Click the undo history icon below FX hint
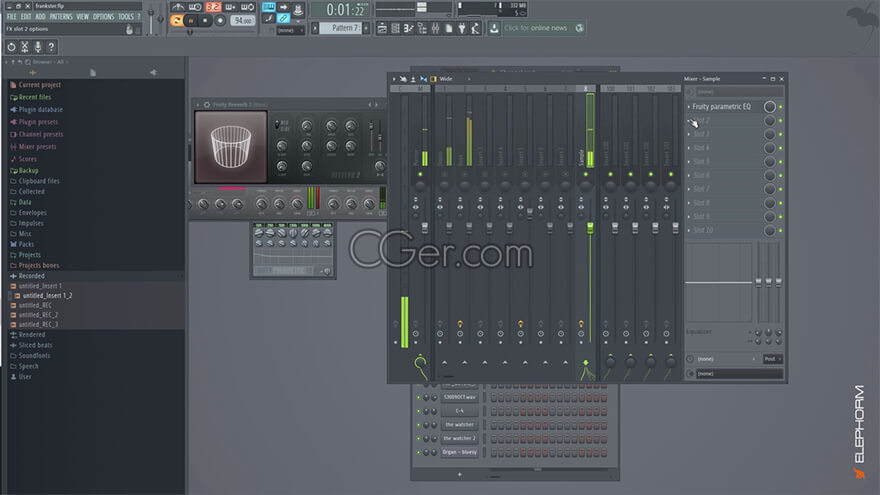The image size is (880, 495). (x=11, y=47)
